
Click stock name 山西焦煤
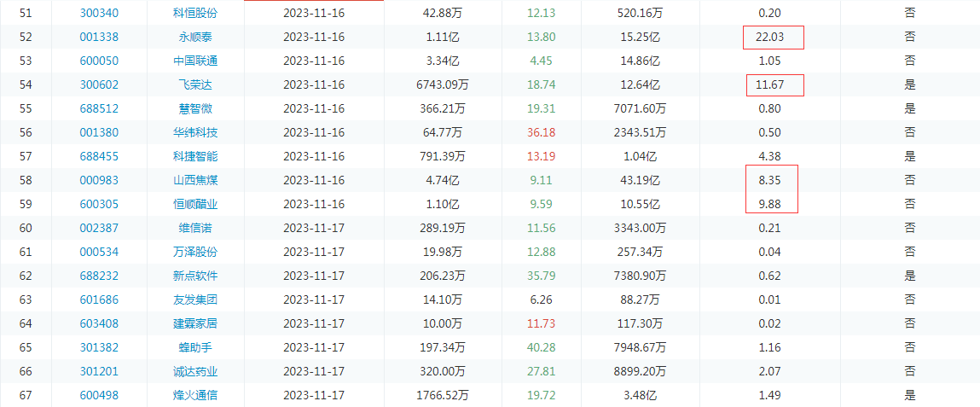[195, 180]
